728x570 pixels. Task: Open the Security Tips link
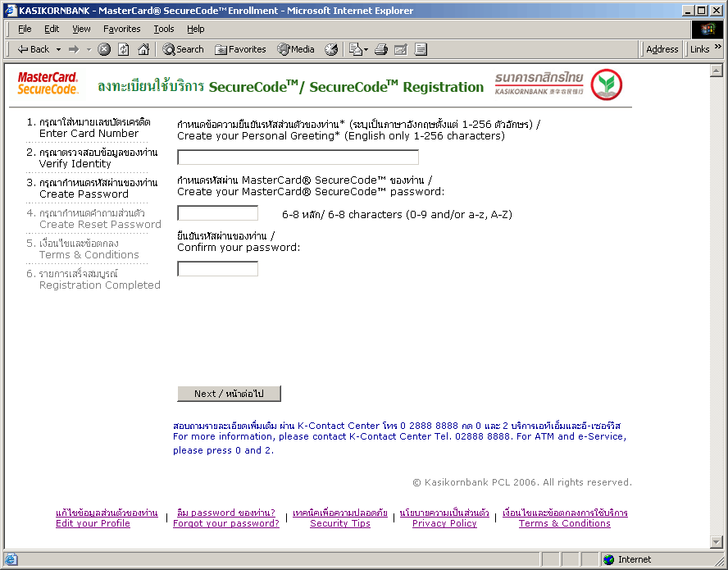pyautogui.click(x=340, y=518)
